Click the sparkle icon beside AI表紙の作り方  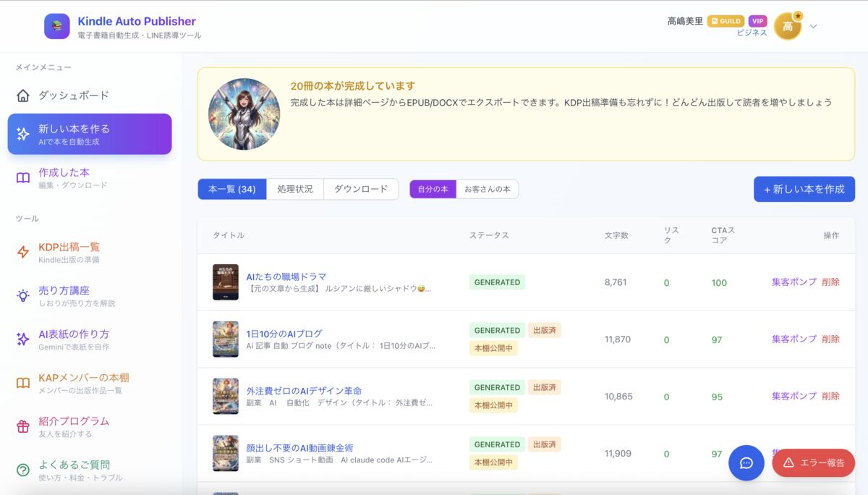[x=23, y=339]
